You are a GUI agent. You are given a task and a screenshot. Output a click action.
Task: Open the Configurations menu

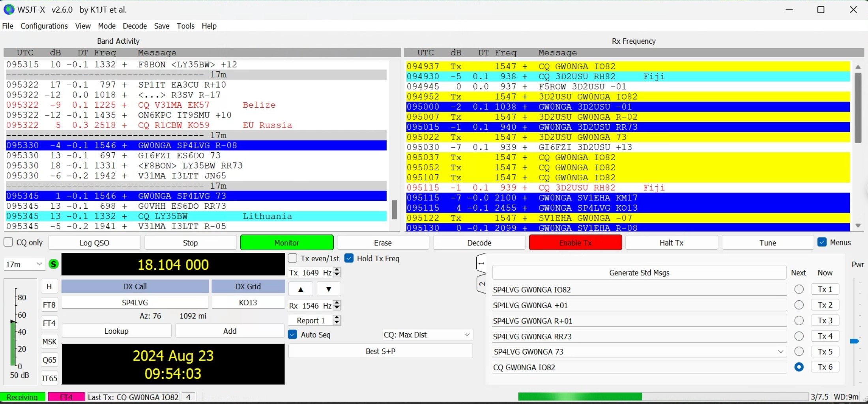point(44,26)
